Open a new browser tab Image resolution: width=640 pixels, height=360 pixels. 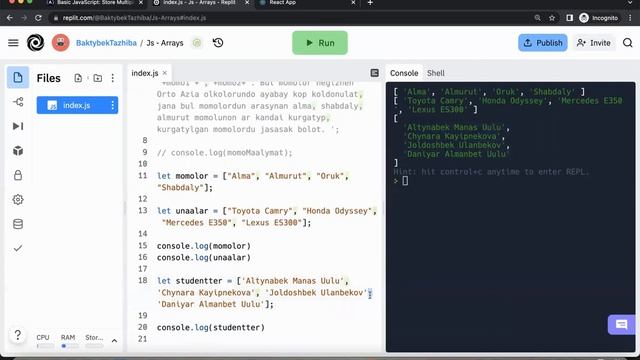(370, 3)
